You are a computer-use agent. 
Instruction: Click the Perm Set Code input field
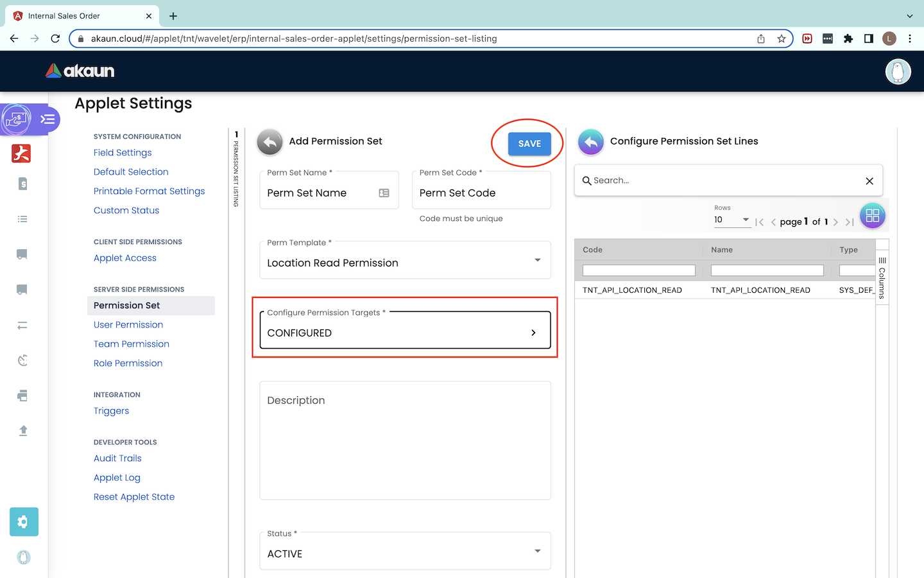[x=481, y=193]
